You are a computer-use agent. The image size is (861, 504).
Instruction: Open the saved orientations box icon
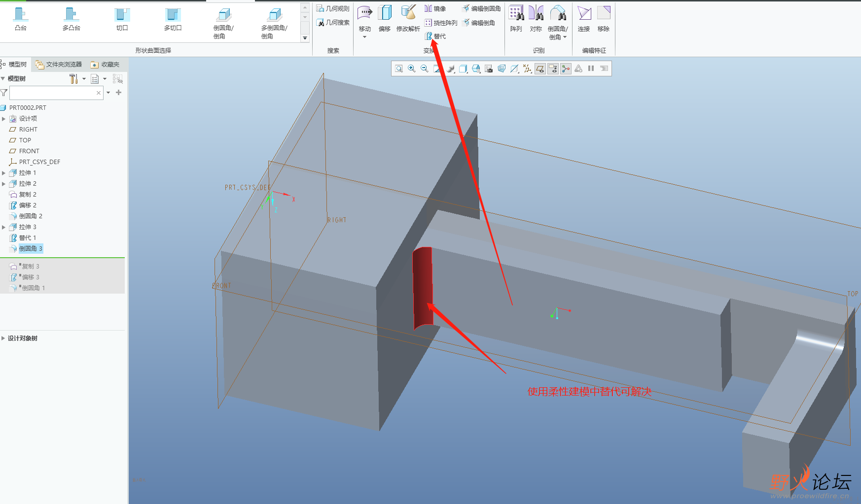pos(463,68)
